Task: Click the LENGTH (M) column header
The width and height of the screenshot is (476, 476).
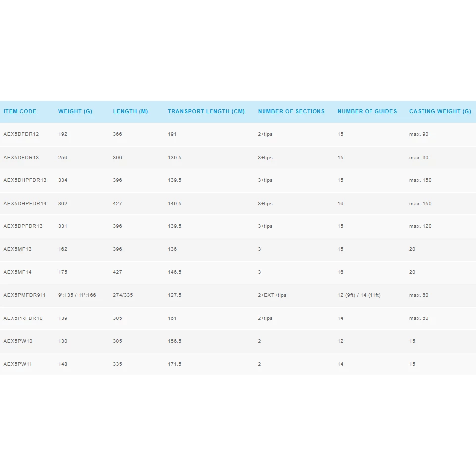Action: [130, 111]
